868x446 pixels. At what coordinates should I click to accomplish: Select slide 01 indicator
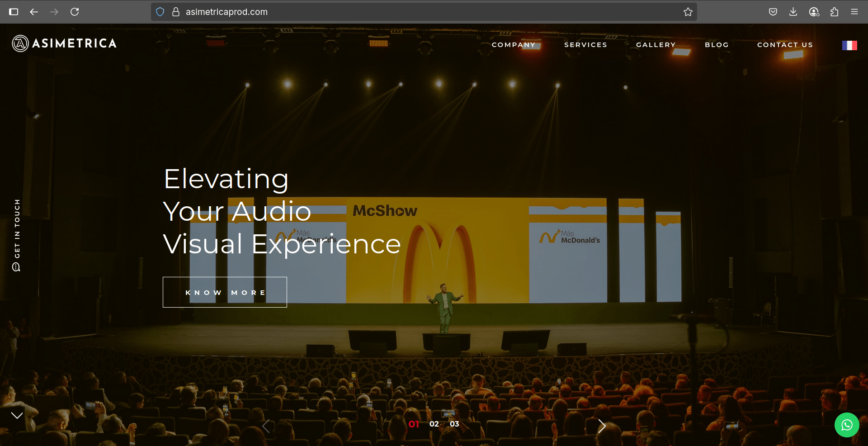pyautogui.click(x=414, y=424)
